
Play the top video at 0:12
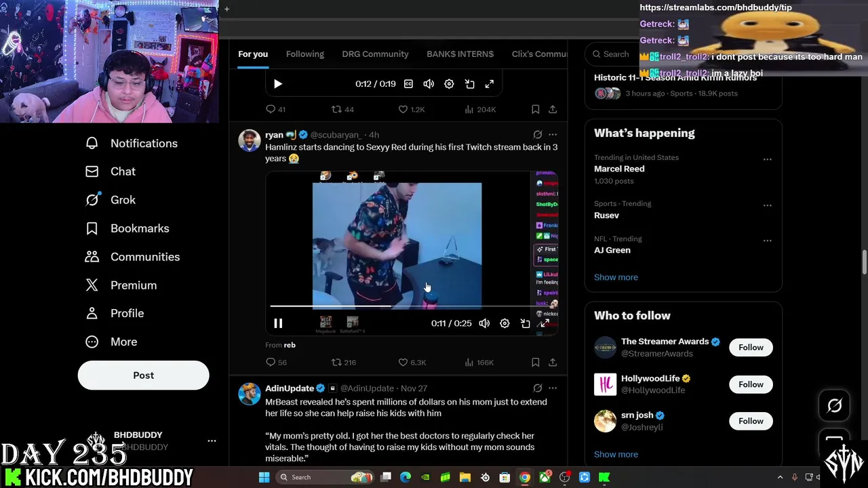click(x=277, y=84)
